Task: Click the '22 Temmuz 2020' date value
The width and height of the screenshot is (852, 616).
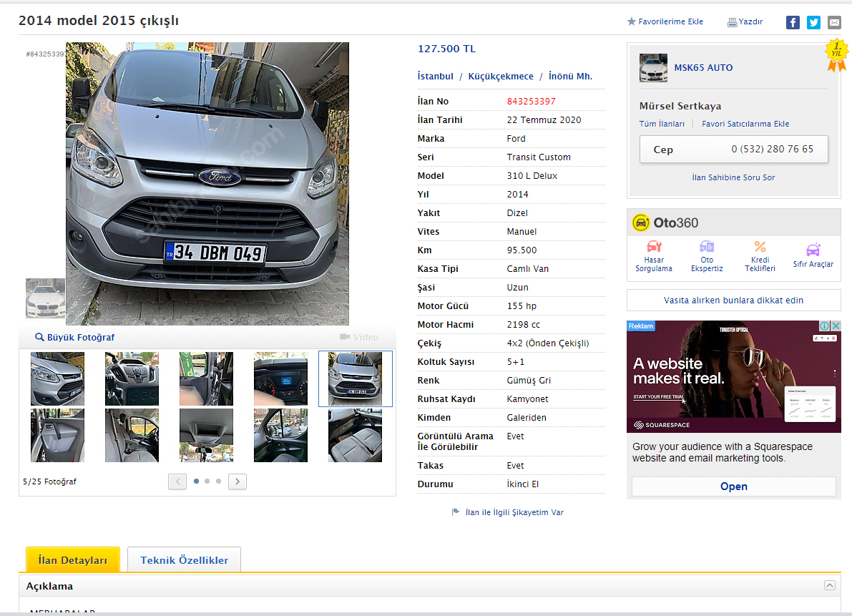Action: pos(544,120)
